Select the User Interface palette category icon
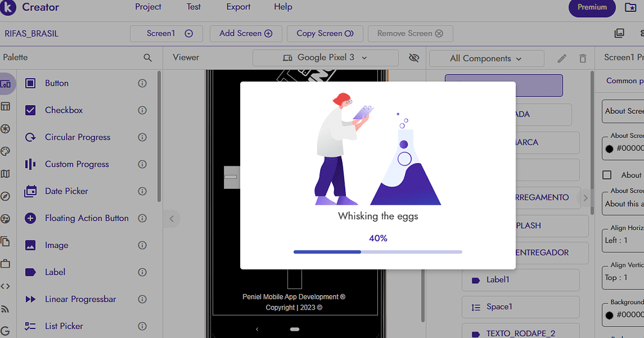The width and height of the screenshot is (644, 338). click(x=6, y=84)
